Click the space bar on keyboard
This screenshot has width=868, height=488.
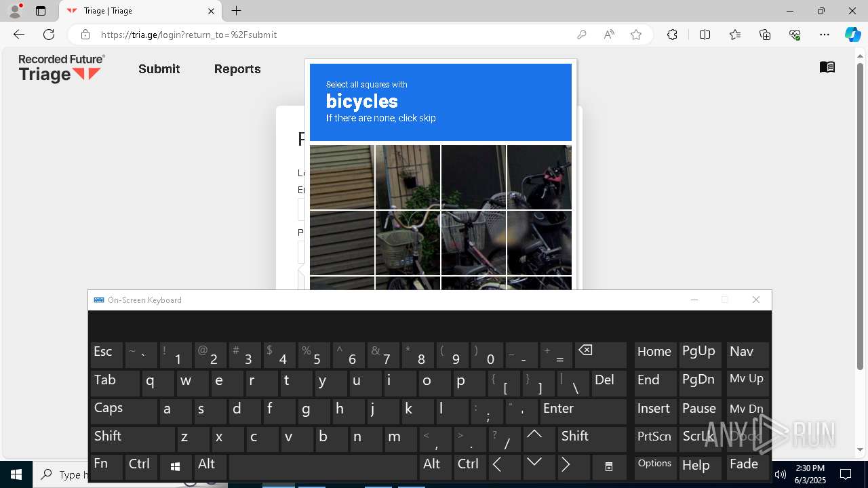[323, 466]
